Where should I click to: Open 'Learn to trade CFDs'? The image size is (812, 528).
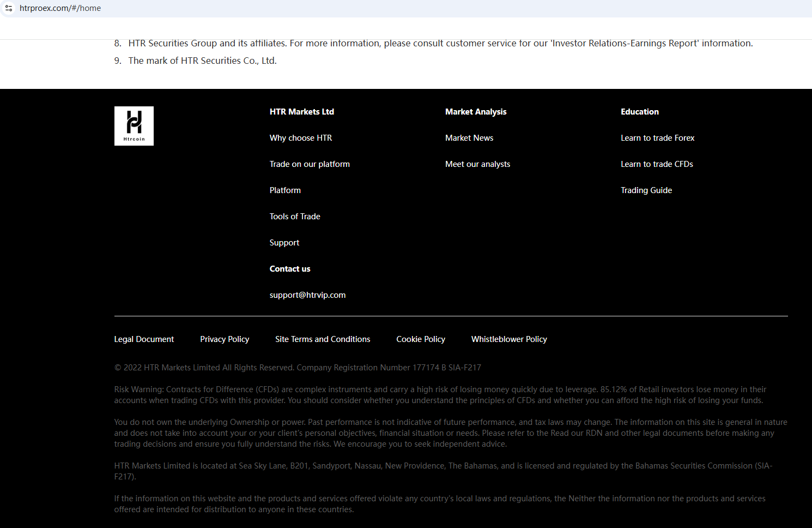[x=657, y=164]
